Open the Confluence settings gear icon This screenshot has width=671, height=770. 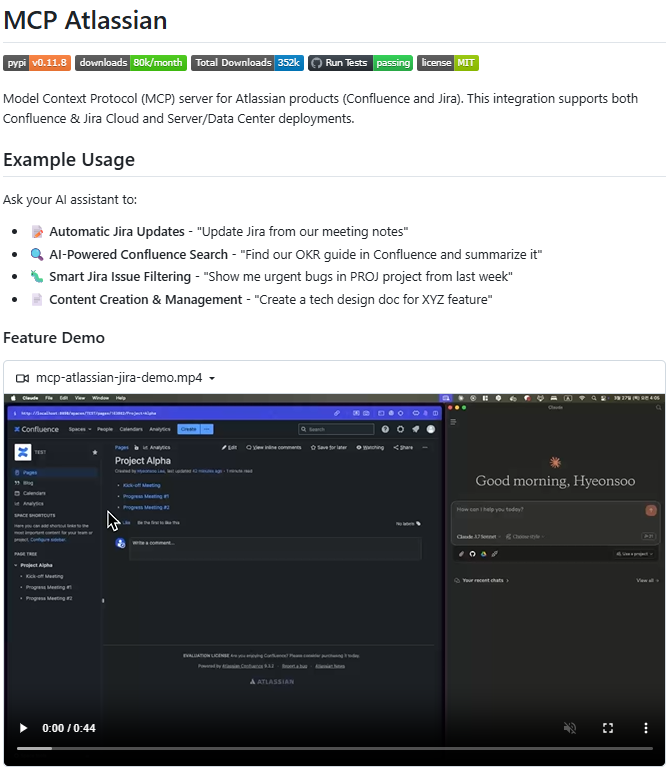pyautogui.click(x=400, y=429)
